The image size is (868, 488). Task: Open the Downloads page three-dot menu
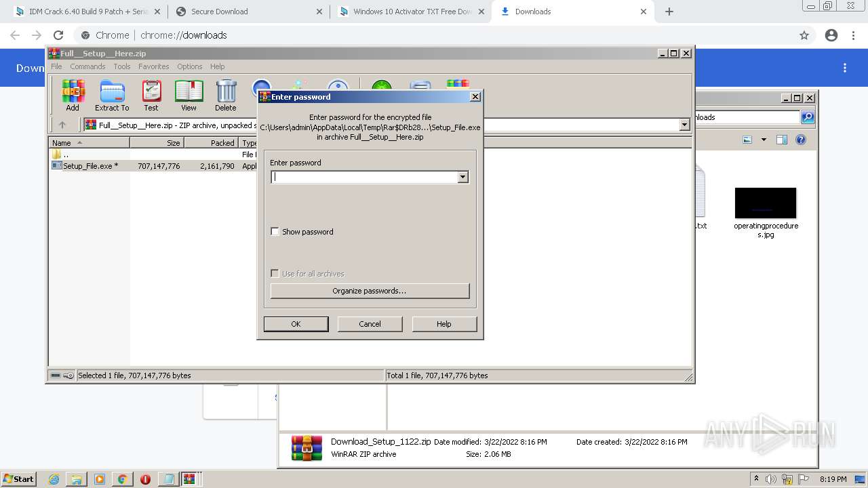coord(845,68)
